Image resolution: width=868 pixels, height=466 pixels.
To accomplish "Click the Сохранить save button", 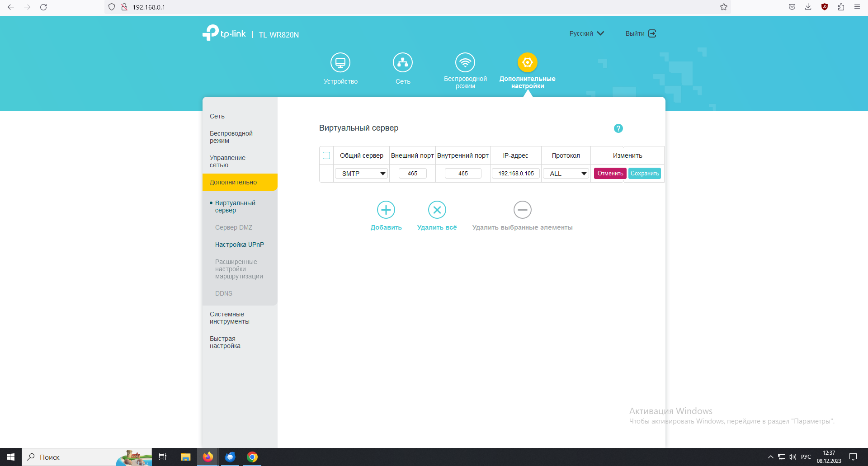I will tap(645, 174).
